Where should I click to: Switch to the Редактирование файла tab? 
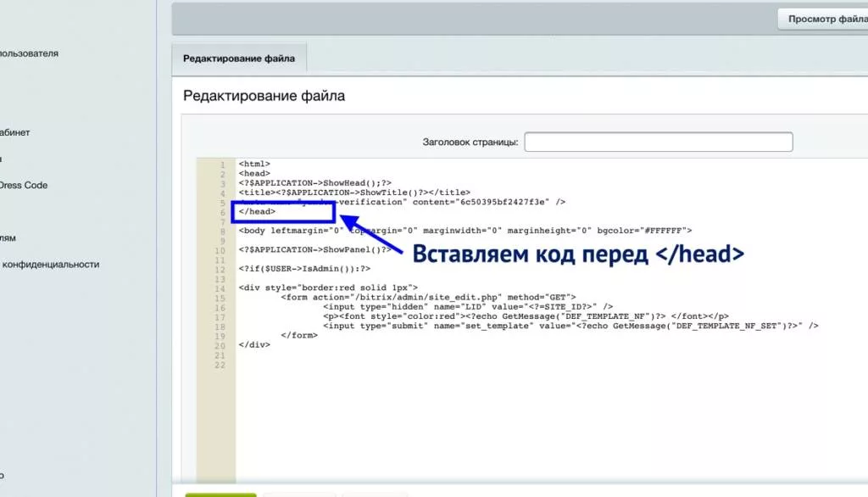click(239, 59)
